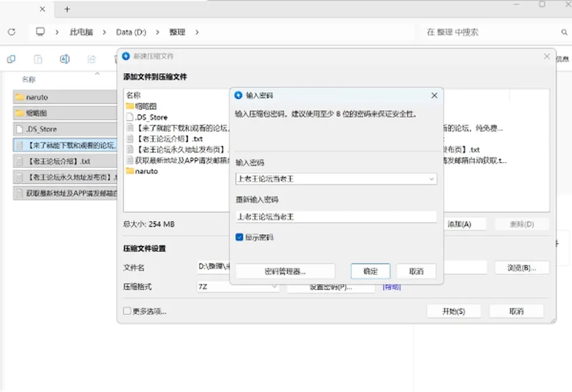Screen dimensions: 572x392
Task: Click 取消 in the 新建压缩文件 dialog
Action: [517, 312]
